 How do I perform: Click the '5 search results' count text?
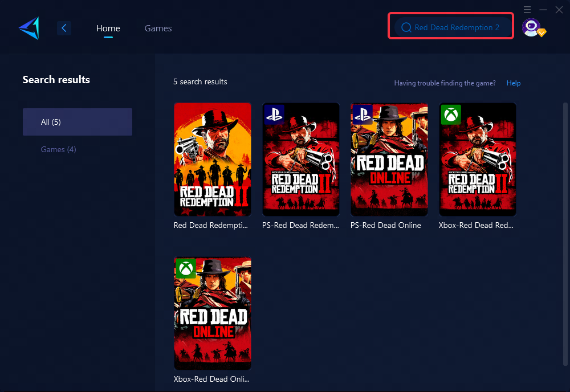pos(200,81)
